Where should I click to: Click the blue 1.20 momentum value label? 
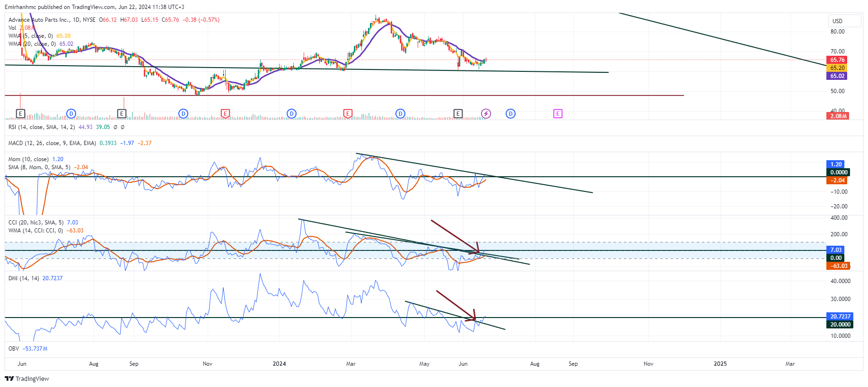coord(836,164)
